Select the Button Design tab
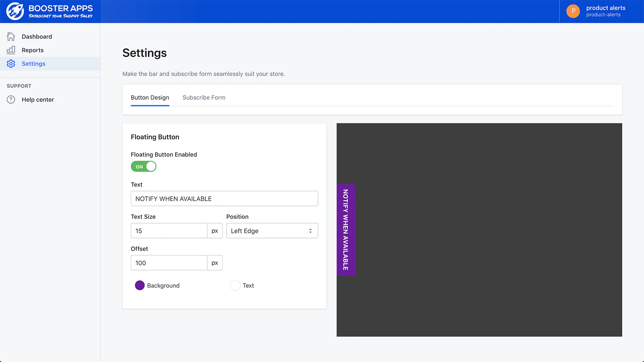 tap(150, 98)
